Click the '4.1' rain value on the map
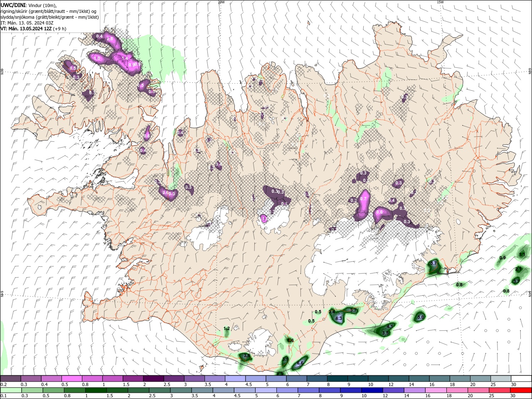This screenshot has height=399, width=532. 390,327
